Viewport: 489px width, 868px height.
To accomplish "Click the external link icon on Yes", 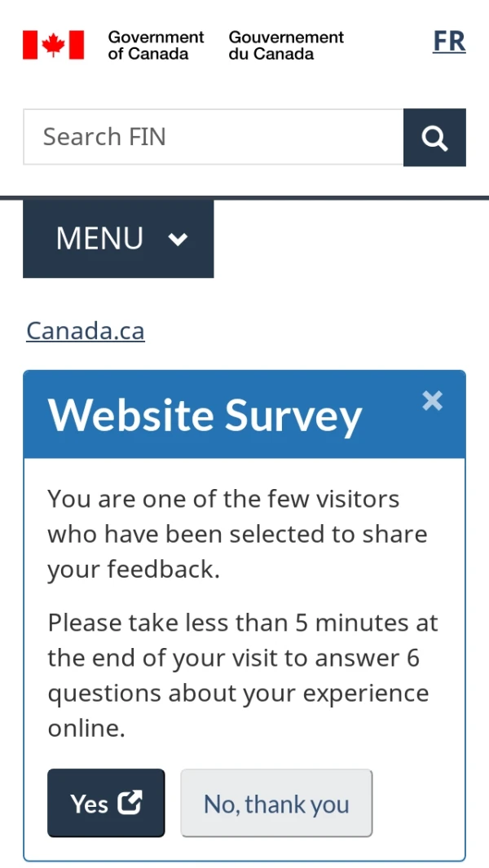I will pos(130,803).
